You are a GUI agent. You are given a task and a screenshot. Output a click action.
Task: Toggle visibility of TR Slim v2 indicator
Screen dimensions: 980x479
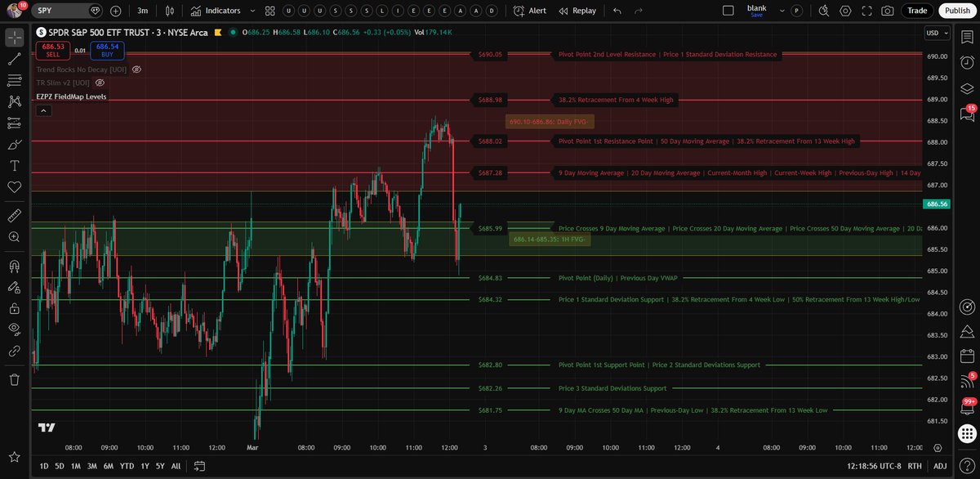click(x=100, y=83)
